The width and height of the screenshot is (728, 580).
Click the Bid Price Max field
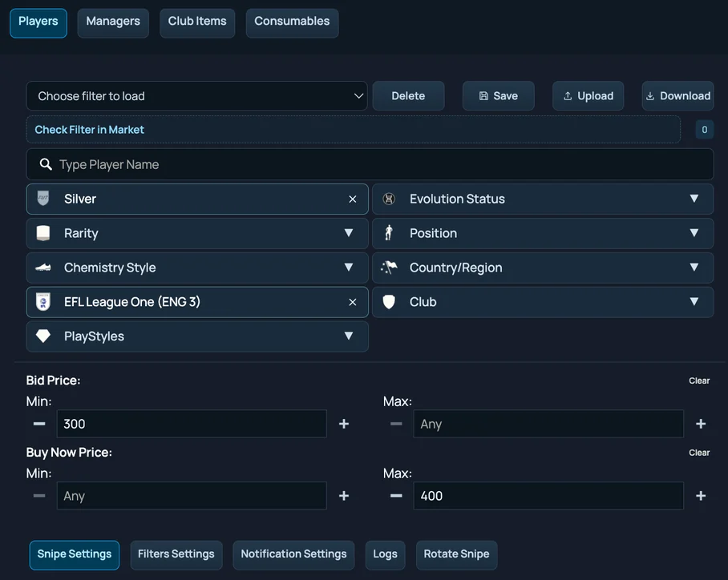click(x=548, y=424)
